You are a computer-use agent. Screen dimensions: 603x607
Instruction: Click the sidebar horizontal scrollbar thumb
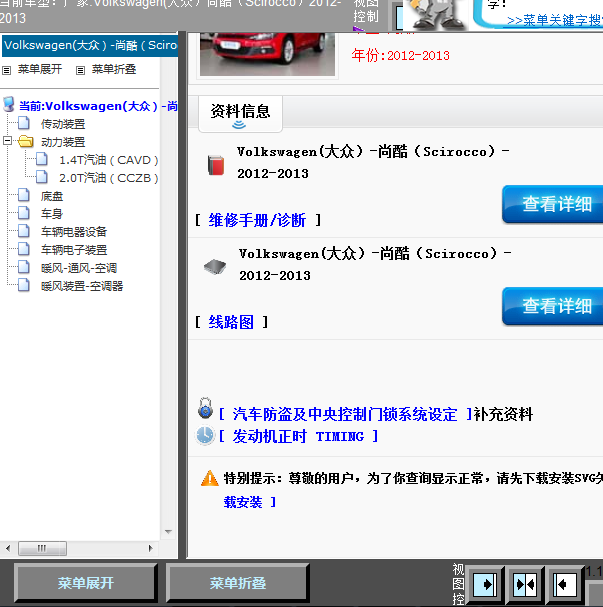pyautogui.click(x=43, y=548)
